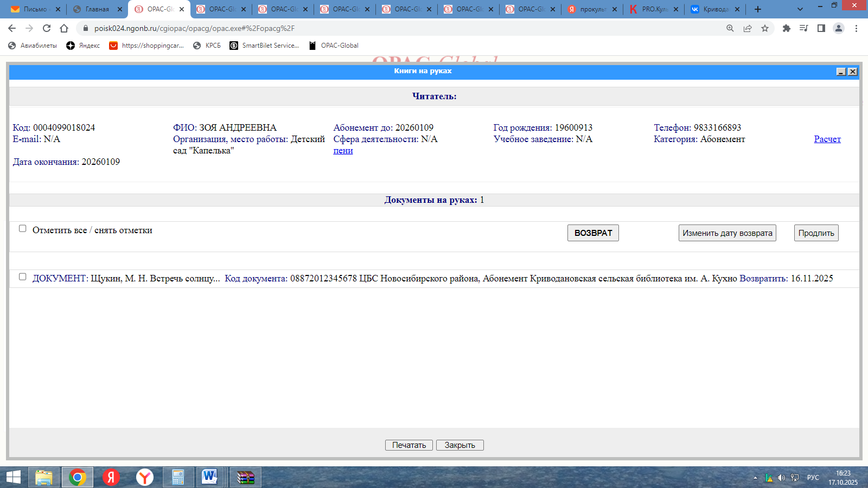Open Microsoft Word from the taskbar

coord(209,477)
